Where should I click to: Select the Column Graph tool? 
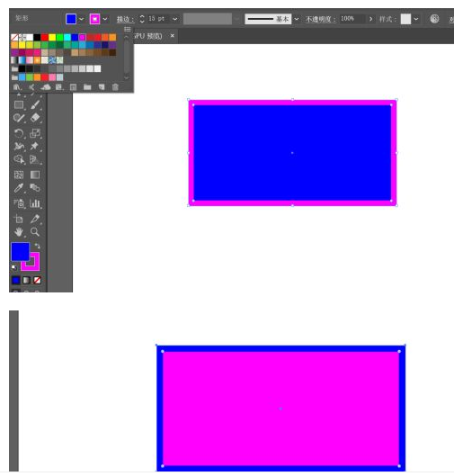pyautogui.click(x=35, y=203)
